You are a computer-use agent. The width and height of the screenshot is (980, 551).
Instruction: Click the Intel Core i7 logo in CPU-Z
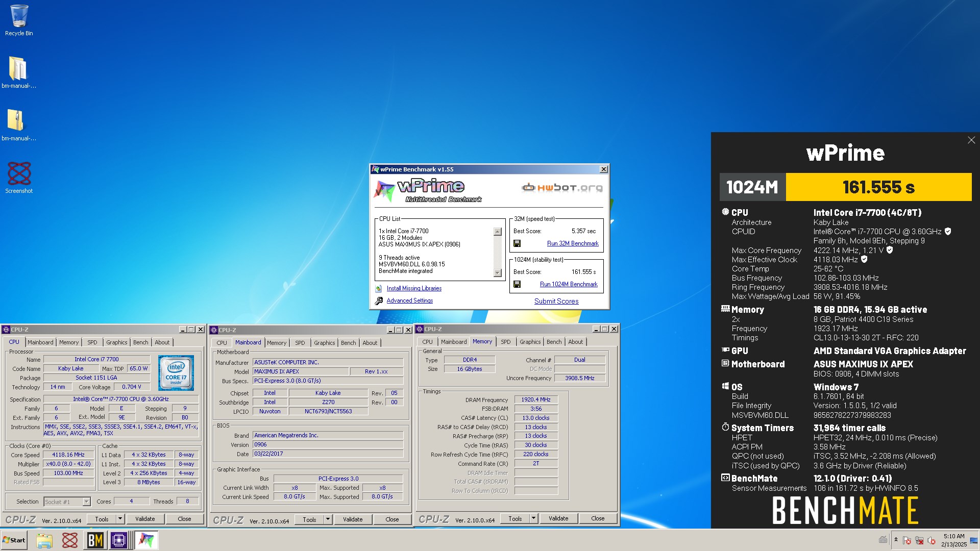pyautogui.click(x=176, y=373)
